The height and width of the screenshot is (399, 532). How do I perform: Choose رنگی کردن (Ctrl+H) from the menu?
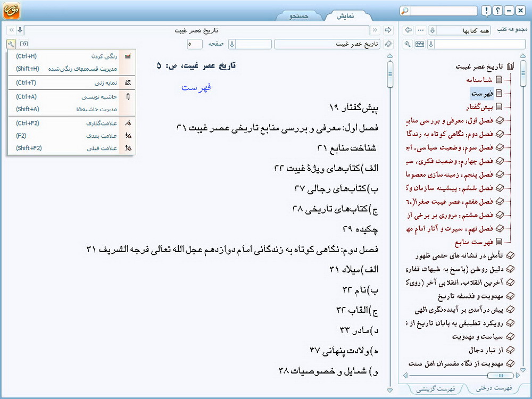[71, 56]
